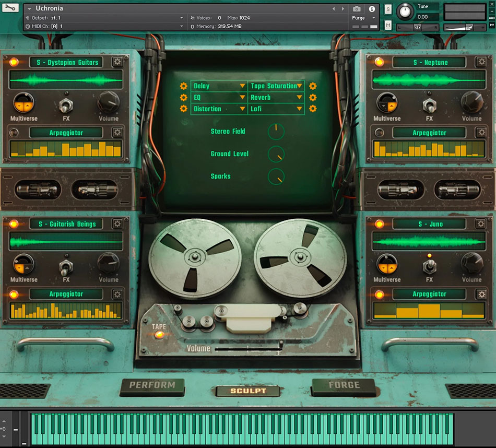Switch to the SCULPT page
This screenshot has height=448, width=496.
click(x=248, y=391)
